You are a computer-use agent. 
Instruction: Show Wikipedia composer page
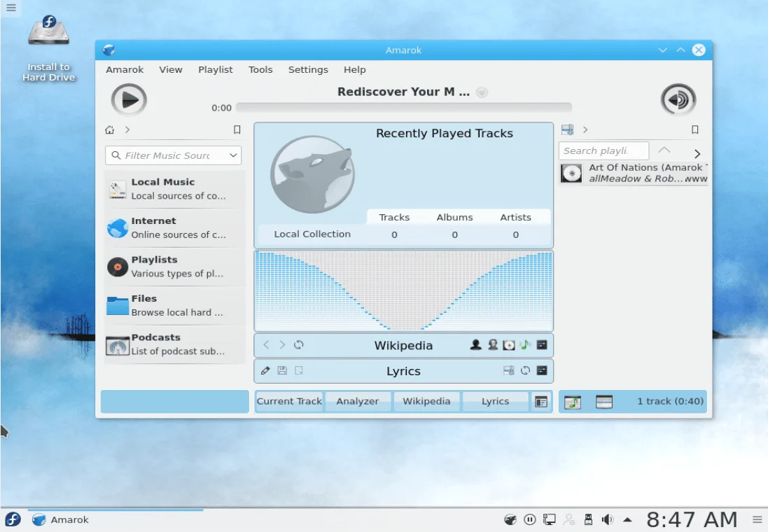pyautogui.click(x=493, y=345)
